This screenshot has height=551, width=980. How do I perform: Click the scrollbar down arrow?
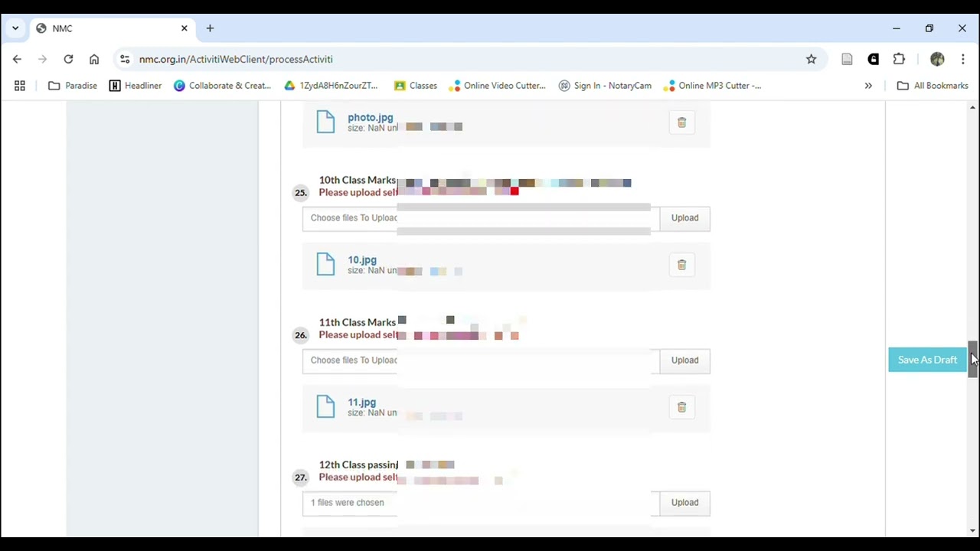click(972, 530)
